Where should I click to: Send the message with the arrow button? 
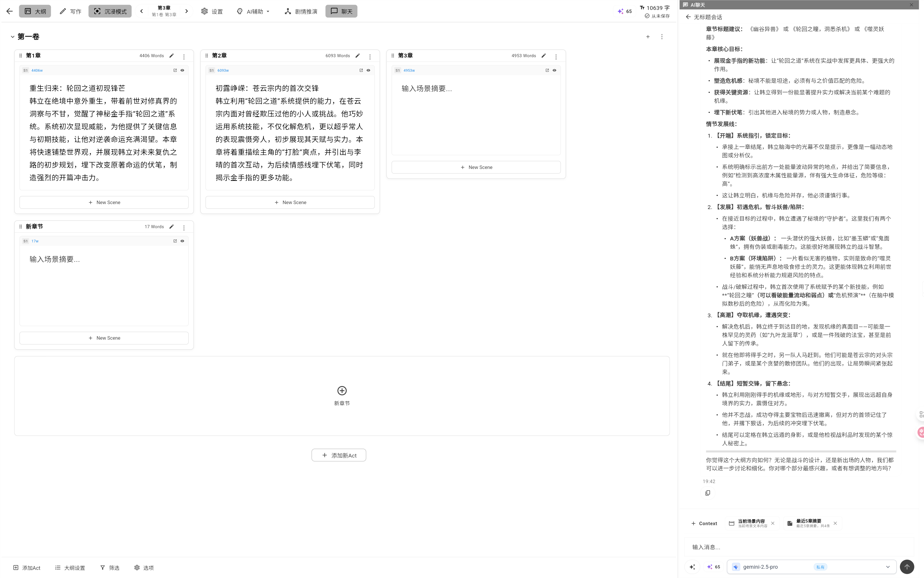907,567
